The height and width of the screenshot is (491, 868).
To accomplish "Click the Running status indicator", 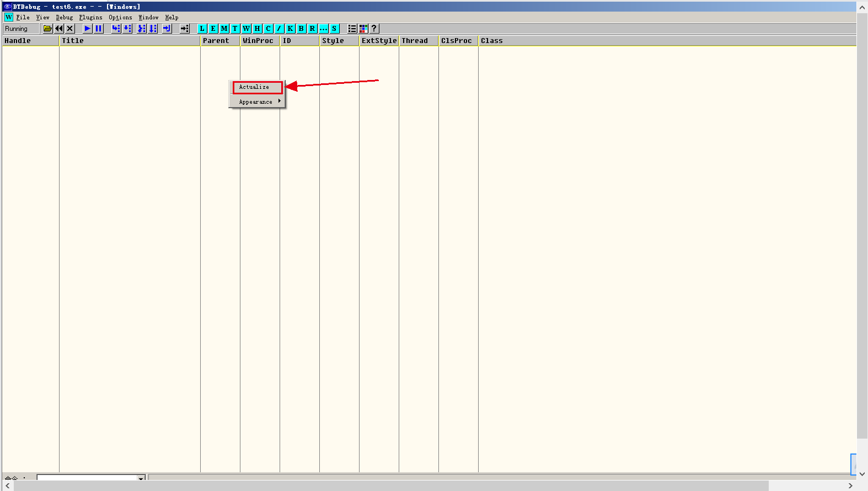I will [x=21, y=29].
